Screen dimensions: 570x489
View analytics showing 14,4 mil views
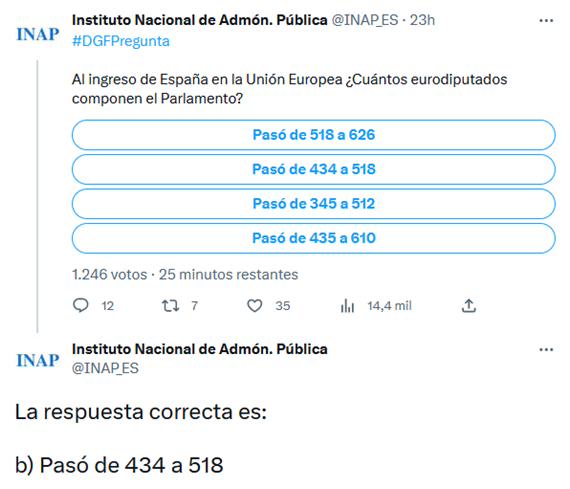click(x=347, y=305)
